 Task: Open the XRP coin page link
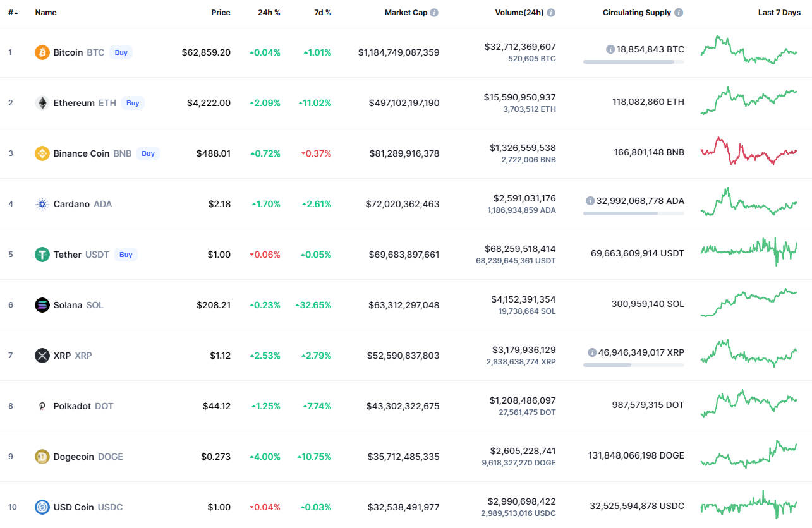pos(62,356)
